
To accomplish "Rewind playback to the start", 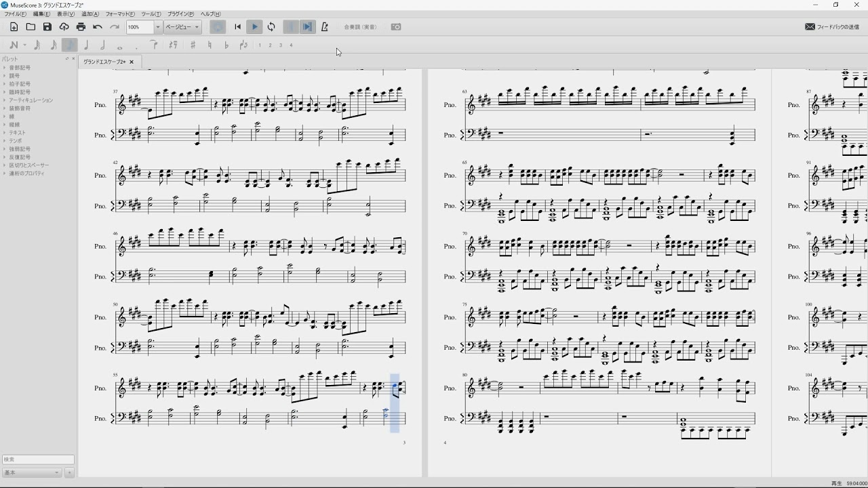I will (x=237, y=27).
